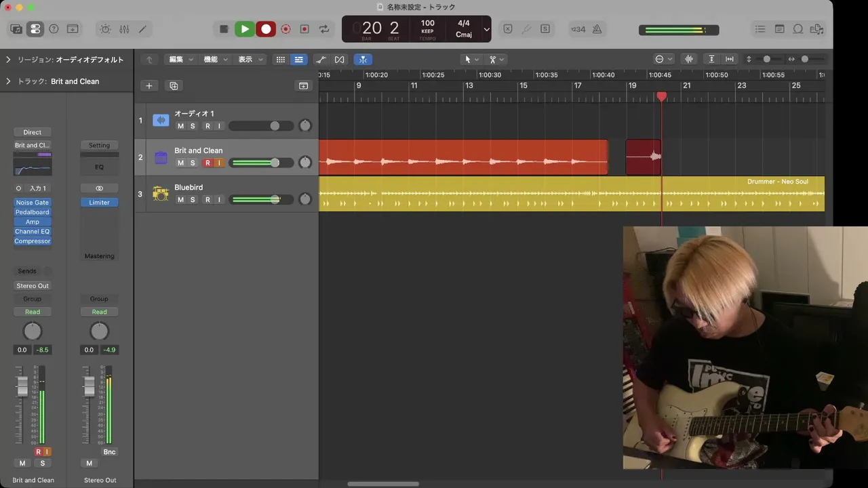Image resolution: width=868 pixels, height=488 pixels.
Task: Click the duplicate track icon
Action: point(174,86)
